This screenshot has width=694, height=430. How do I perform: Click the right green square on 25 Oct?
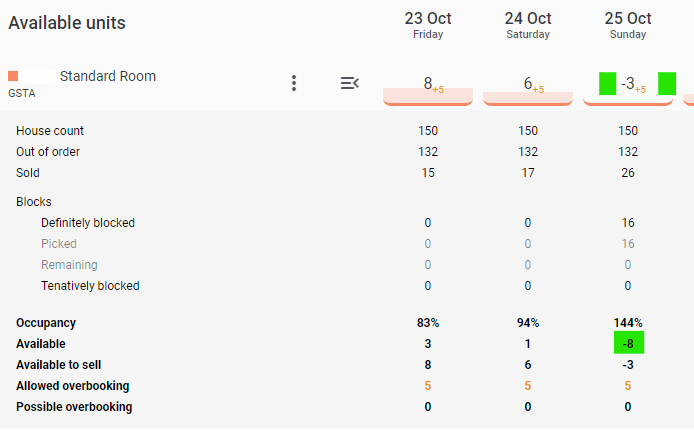pyautogui.click(x=667, y=84)
